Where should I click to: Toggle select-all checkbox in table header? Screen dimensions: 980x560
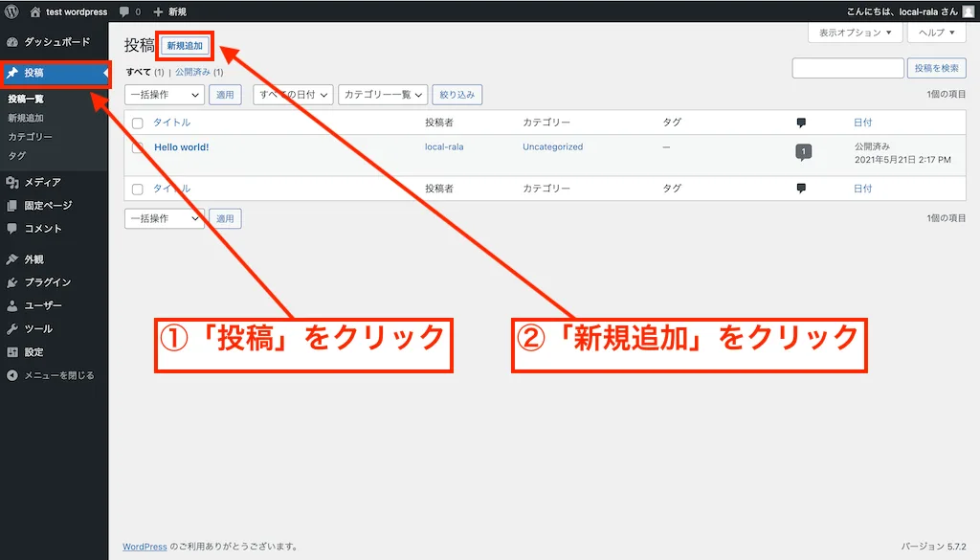click(138, 123)
